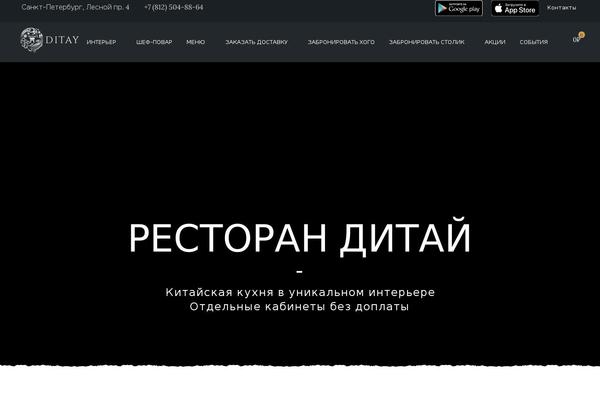
Task: Go to the Контакты link
Action: tap(561, 8)
